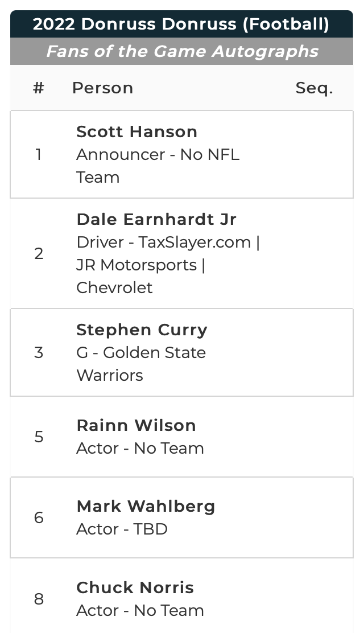This screenshot has height=633, width=364.
Task: Select the Chuck Norris name
Action: 135,587
